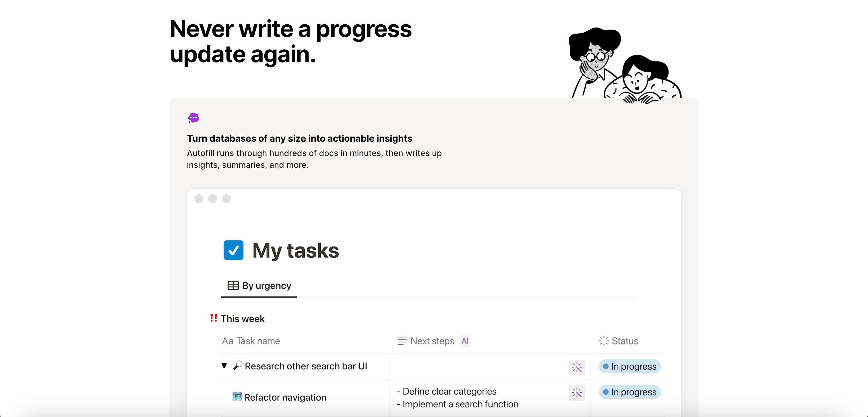Click the map icon on Refactor navigation
Screen dimensions: 868x417
tap(237, 397)
